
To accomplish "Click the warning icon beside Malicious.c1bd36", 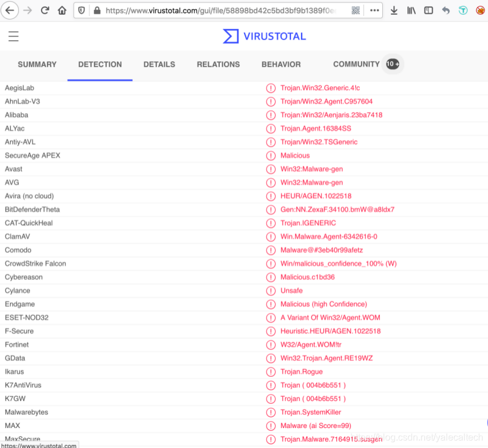I will point(271,277).
